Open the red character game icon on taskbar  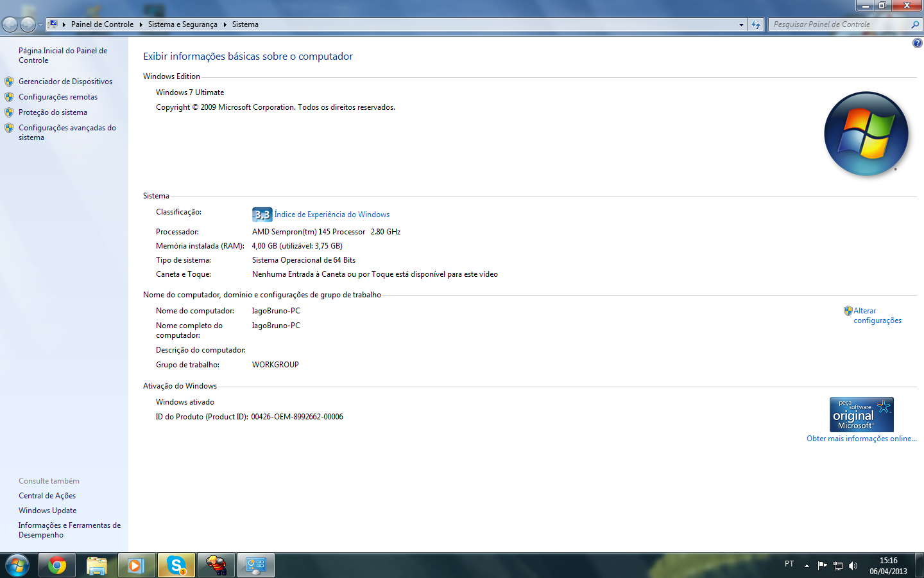pos(216,565)
